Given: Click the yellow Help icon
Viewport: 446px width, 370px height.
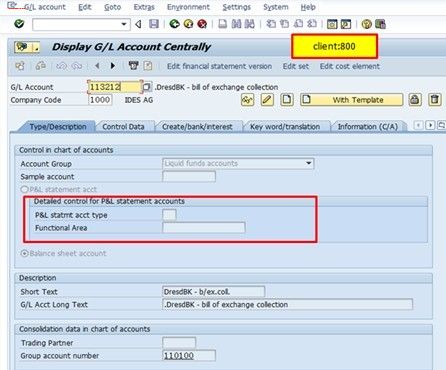Looking at the screenshot, I should pyautogui.click(x=366, y=24).
